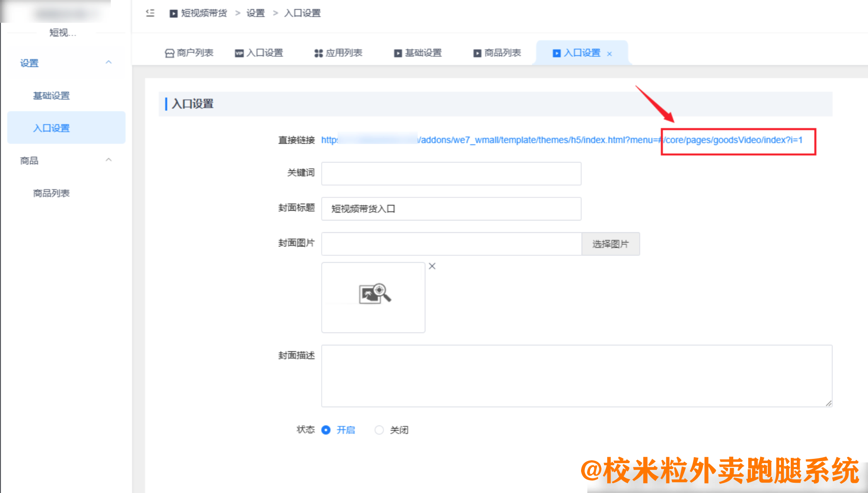Screen dimensions: 868x493
Task: Enable the 开启 status option
Action: click(326, 430)
